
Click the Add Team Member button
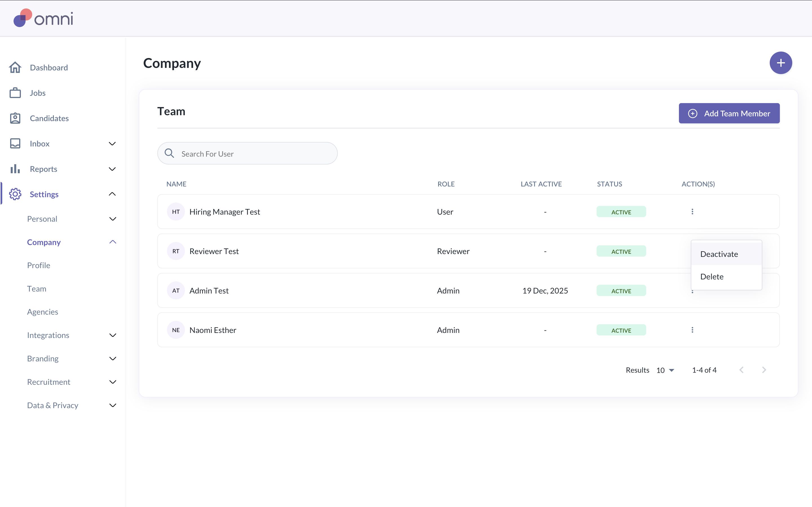click(729, 113)
